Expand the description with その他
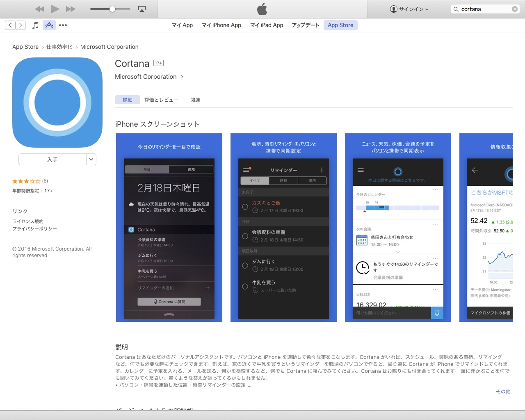525x420 pixels. tap(503, 391)
